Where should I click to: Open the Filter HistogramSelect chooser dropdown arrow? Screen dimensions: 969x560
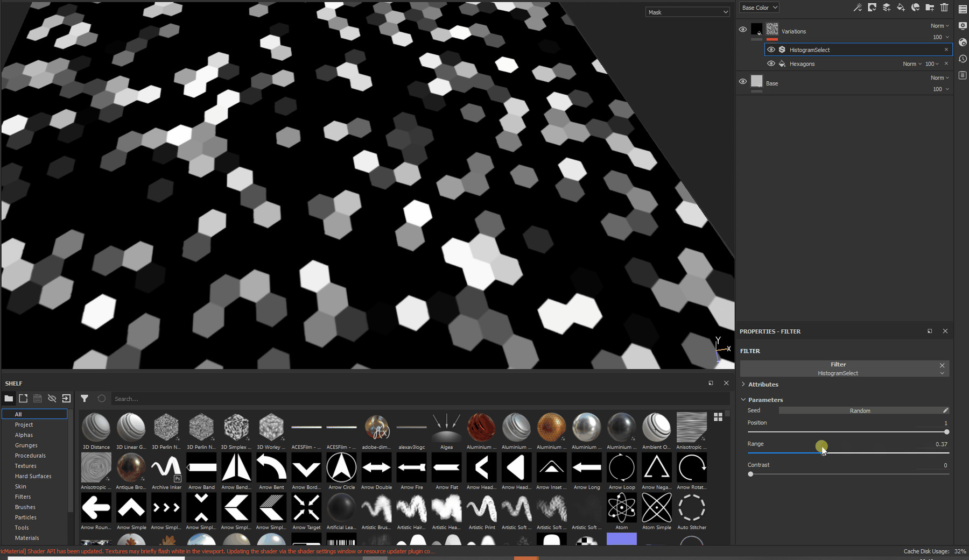(942, 373)
